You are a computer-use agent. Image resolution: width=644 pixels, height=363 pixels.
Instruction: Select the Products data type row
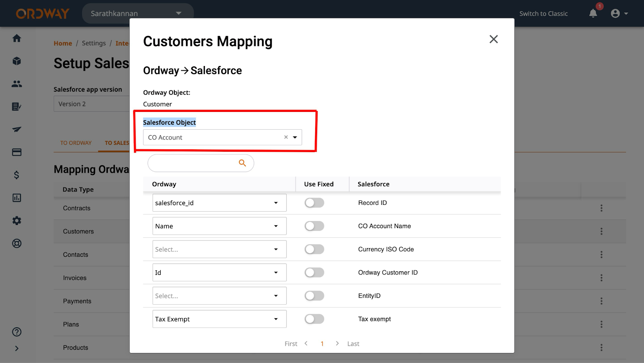click(x=75, y=348)
